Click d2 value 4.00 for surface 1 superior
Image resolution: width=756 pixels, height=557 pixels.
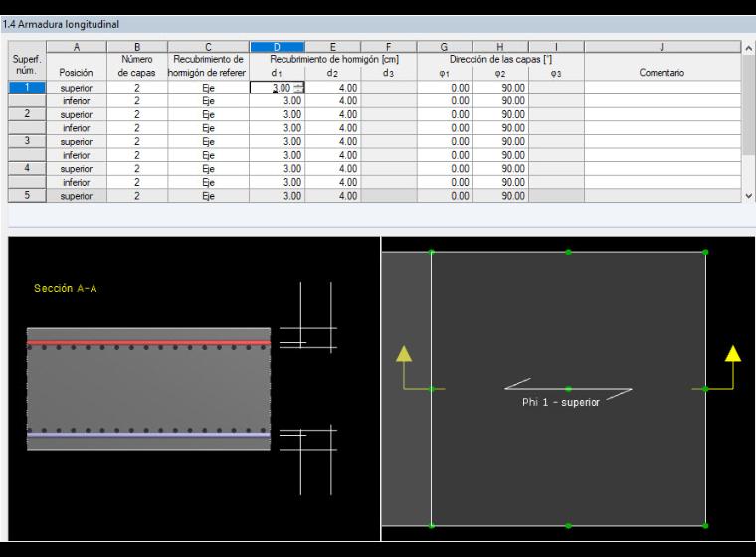(x=332, y=88)
